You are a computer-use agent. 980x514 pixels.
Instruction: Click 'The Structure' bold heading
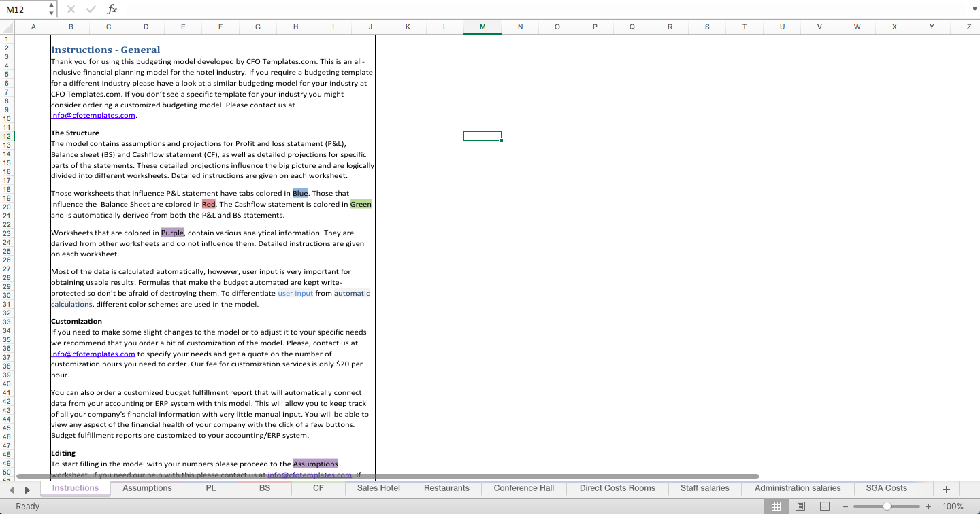tap(75, 133)
